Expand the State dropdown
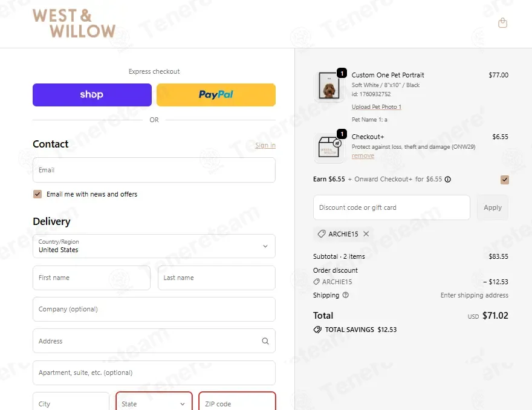Viewport: 532px width, 410px height. click(x=154, y=403)
